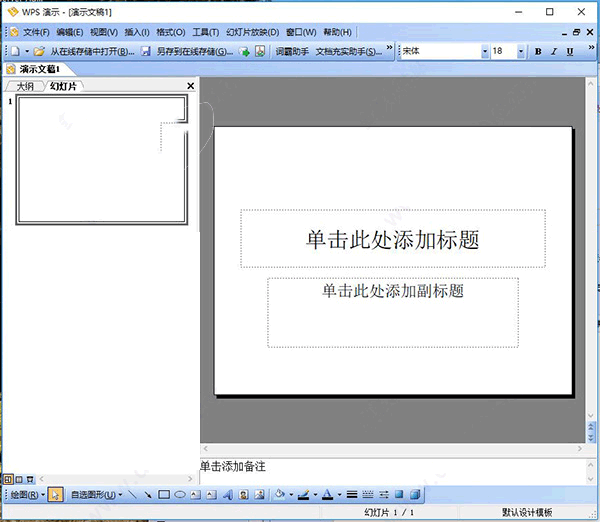Open the 格式(O) menu
The width and height of the screenshot is (600, 522).
click(171, 32)
